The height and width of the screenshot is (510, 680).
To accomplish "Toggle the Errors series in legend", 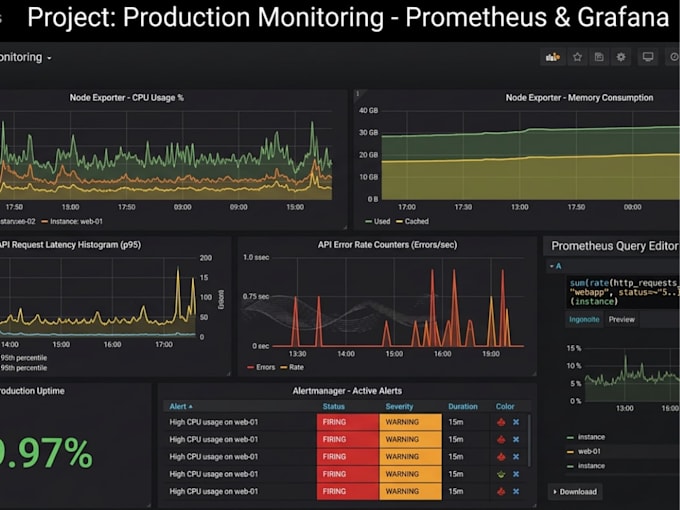I will [261, 367].
